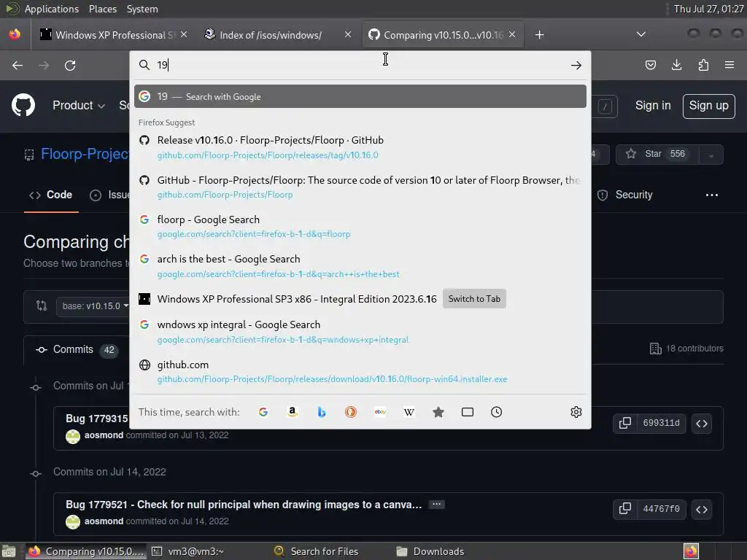This screenshot has width=747, height=560.
Task: Open a new tab with plus icon
Action: pyautogui.click(x=539, y=35)
